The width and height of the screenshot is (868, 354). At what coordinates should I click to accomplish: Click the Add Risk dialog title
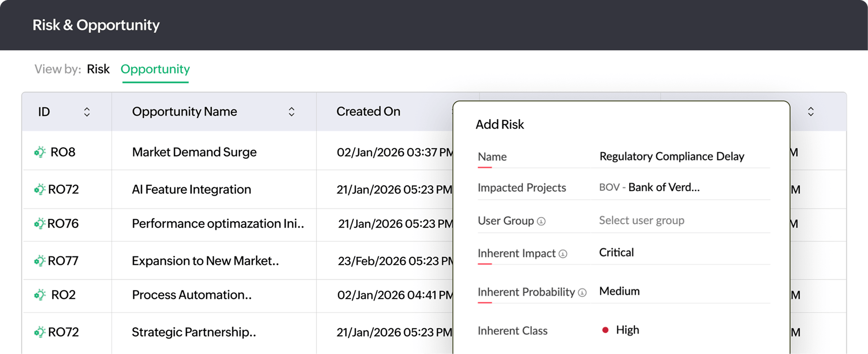tap(499, 125)
